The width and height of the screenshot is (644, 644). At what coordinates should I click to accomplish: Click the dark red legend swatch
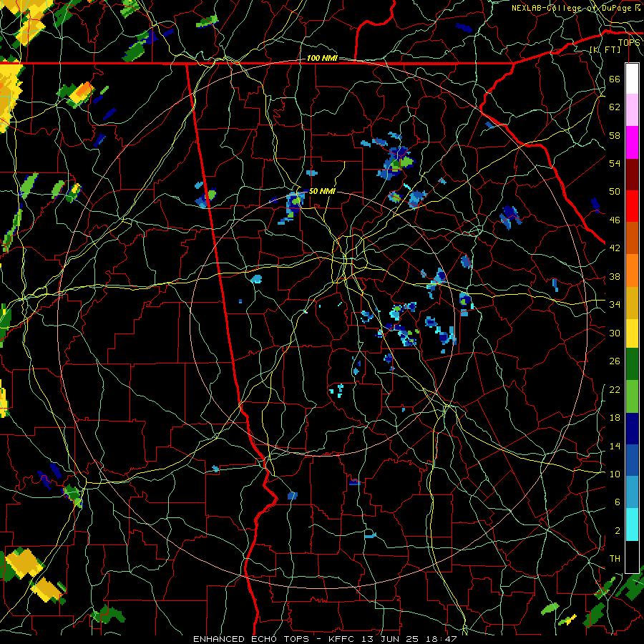[632, 174]
